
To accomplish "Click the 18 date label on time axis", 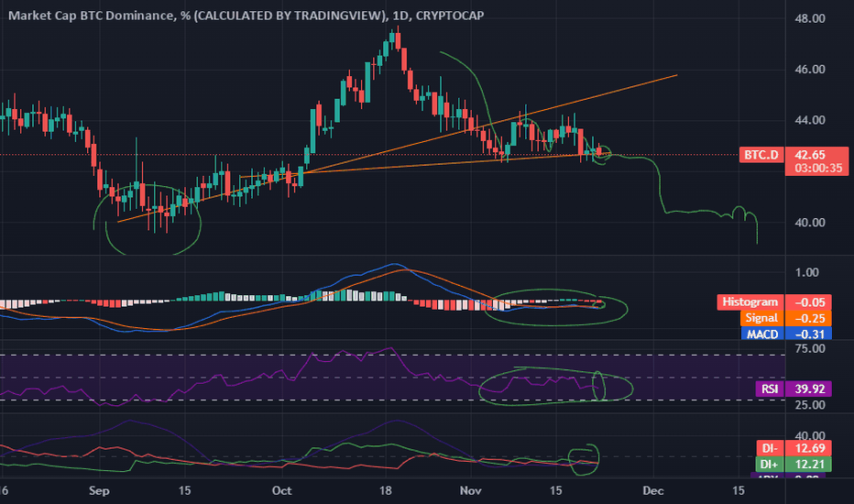I will coord(385,491).
